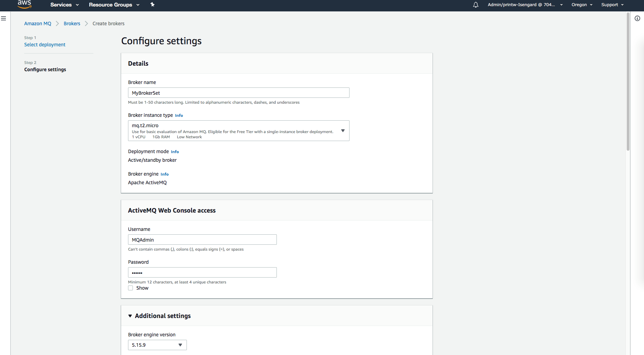Click the AWS logo home icon
Viewport: 644px width, 355px height.
pos(25,4)
